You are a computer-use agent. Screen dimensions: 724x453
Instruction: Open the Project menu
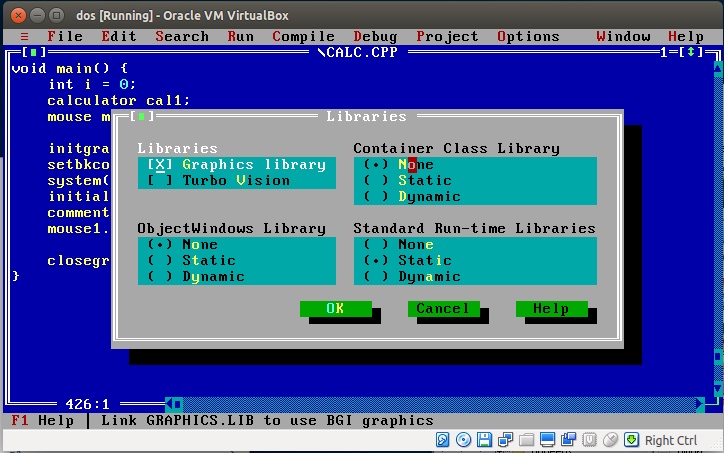click(447, 36)
